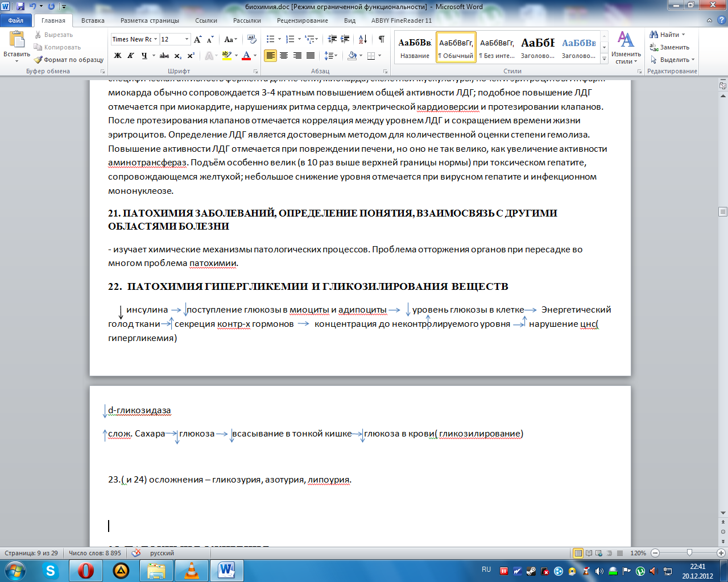Undo the last action
The width and height of the screenshot is (728, 582).
[x=32, y=7]
